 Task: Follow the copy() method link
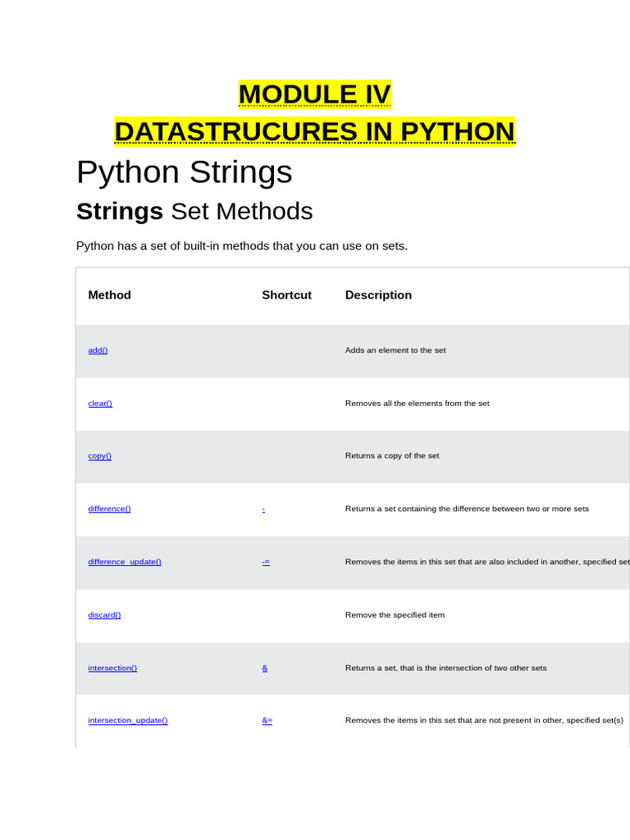pos(99,456)
